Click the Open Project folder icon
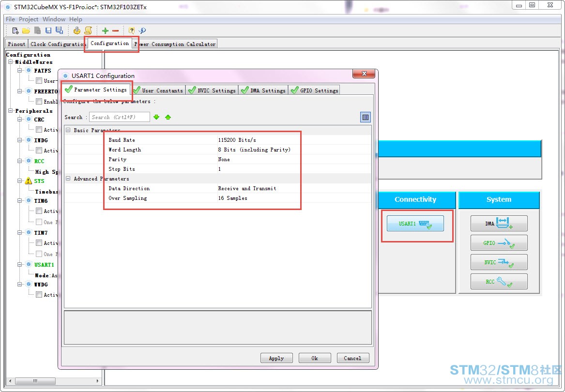The height and width of the screenshot is (392, 565). pyautogui.click(x=26, y=30)
